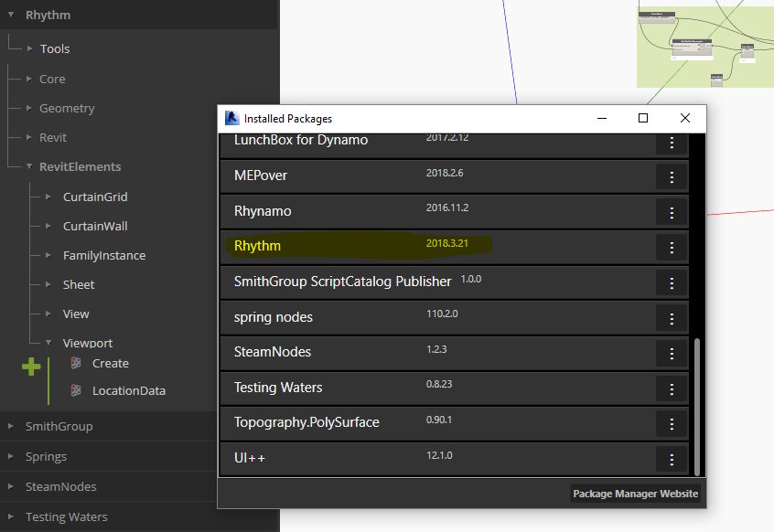Screen dimensions: 774x532
Task: Expand the Core subcategory
Action: (28, 79)
